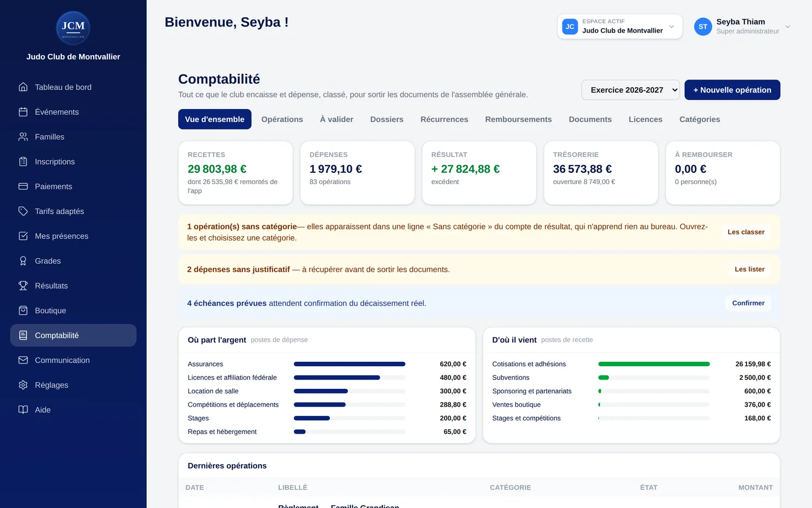This screenshot has height=508, width=812.
Task: Select the Tarifs adaptés tag icon
Action: pyautogui.click(x=23, y=211)
